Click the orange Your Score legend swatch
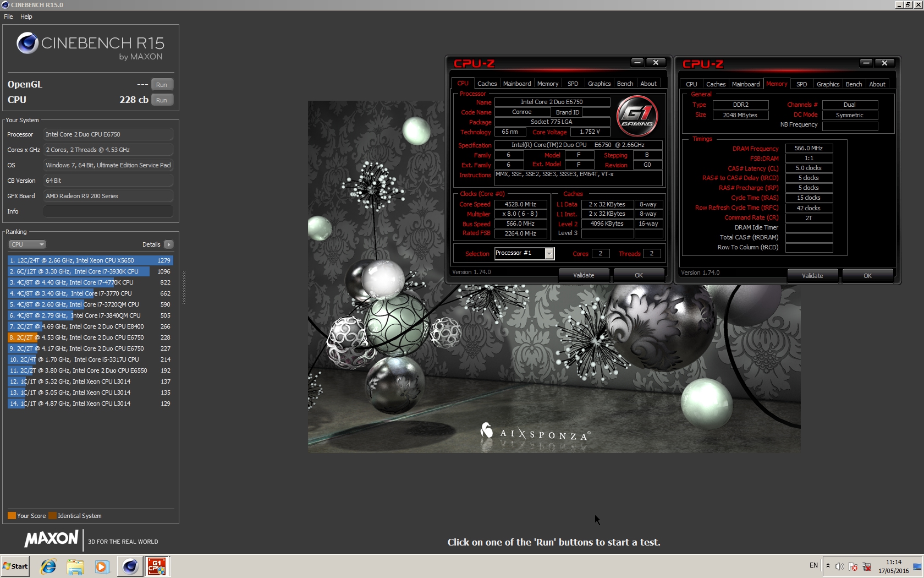924x578 pixels. tap(12, 516)
